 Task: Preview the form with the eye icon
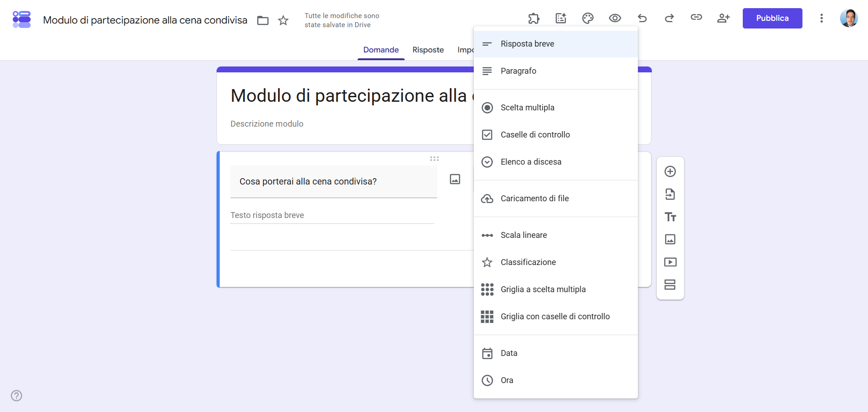click(x=615, y=18)
